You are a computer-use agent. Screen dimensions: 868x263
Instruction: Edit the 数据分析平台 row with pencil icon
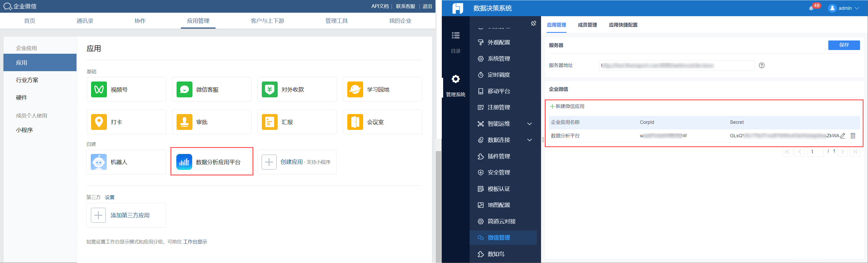point(843,136)
